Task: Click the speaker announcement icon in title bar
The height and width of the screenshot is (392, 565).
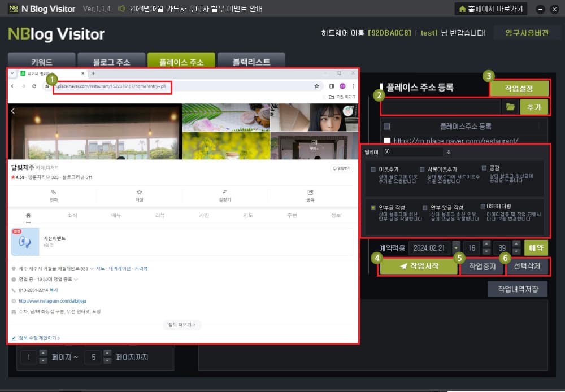Action: (x=121, y=8)
